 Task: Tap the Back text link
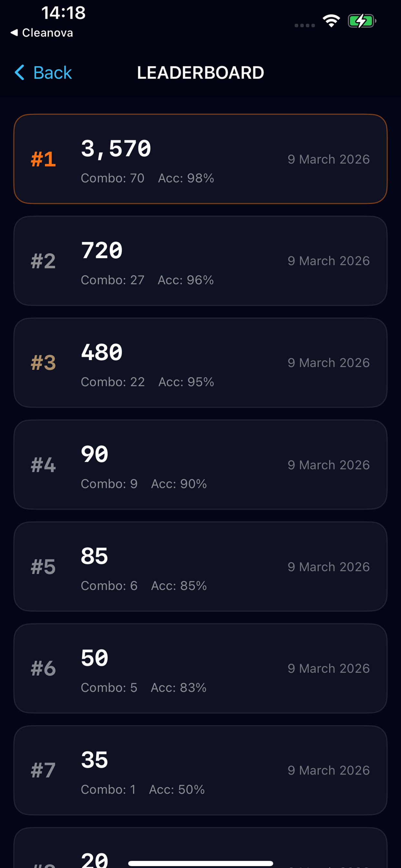click(53, 73)
